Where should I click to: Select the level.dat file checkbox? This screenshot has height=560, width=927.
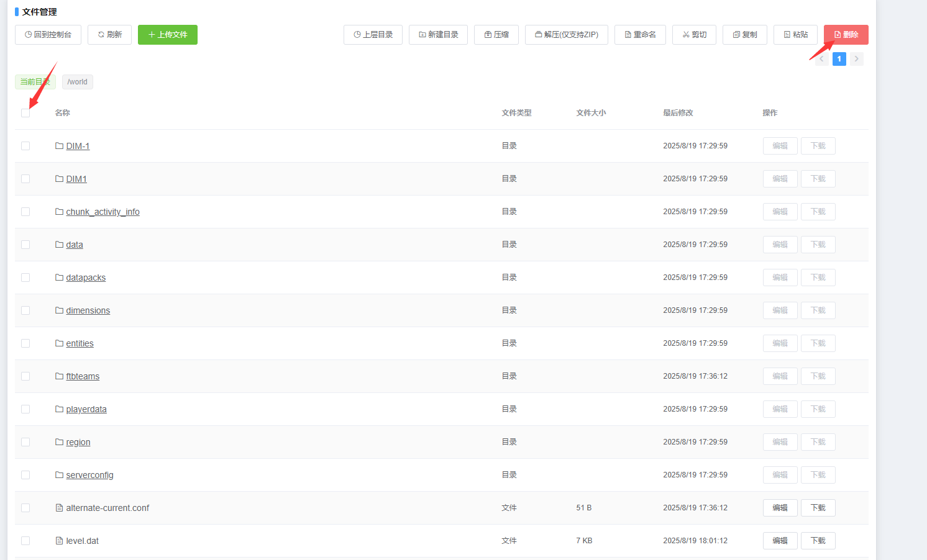pos(25,541)
